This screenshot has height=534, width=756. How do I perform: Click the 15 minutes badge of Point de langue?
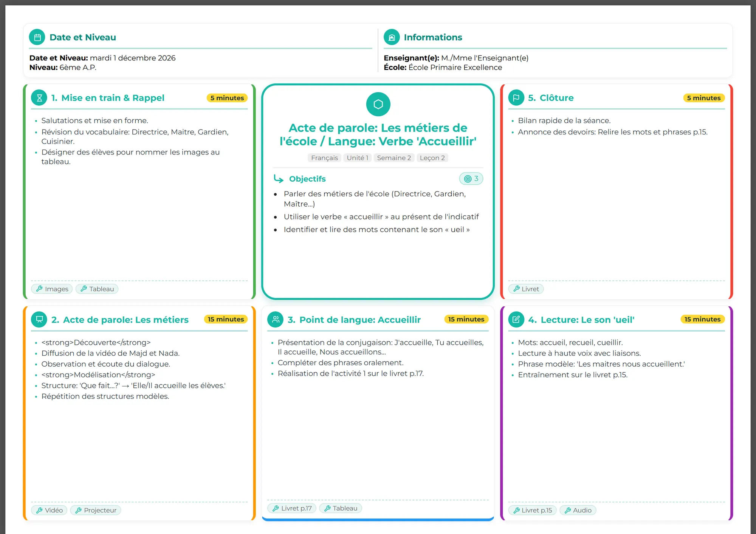click(466, 319)
